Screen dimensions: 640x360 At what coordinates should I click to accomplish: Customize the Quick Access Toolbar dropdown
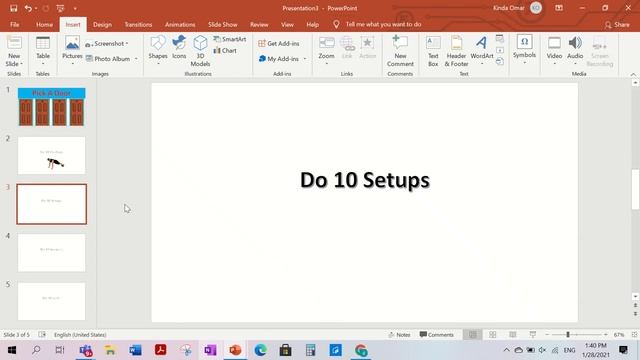[75, 9]
